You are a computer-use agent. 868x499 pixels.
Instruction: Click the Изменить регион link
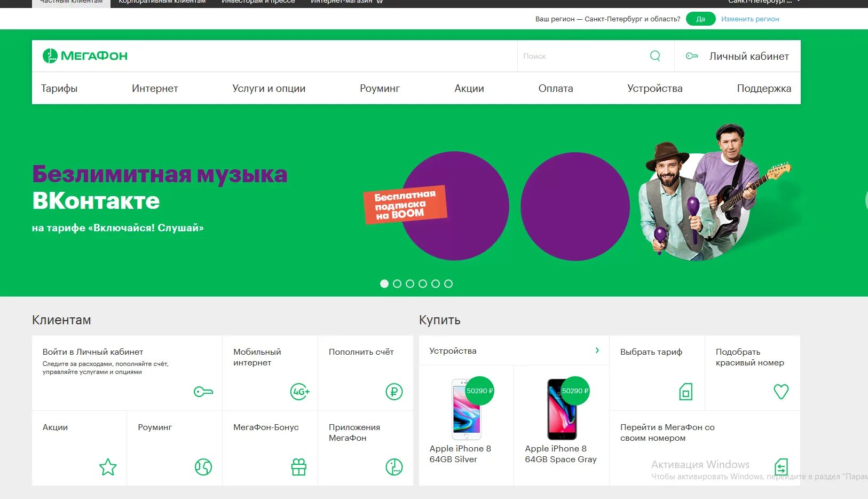tap(750, 19)
